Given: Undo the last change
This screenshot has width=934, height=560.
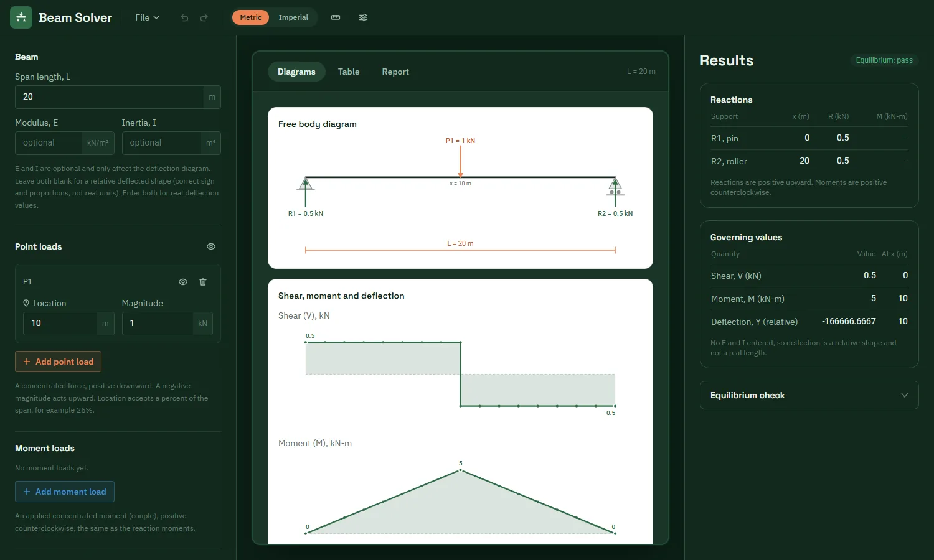Looking at the screenshot, I should tap(184, 17).
